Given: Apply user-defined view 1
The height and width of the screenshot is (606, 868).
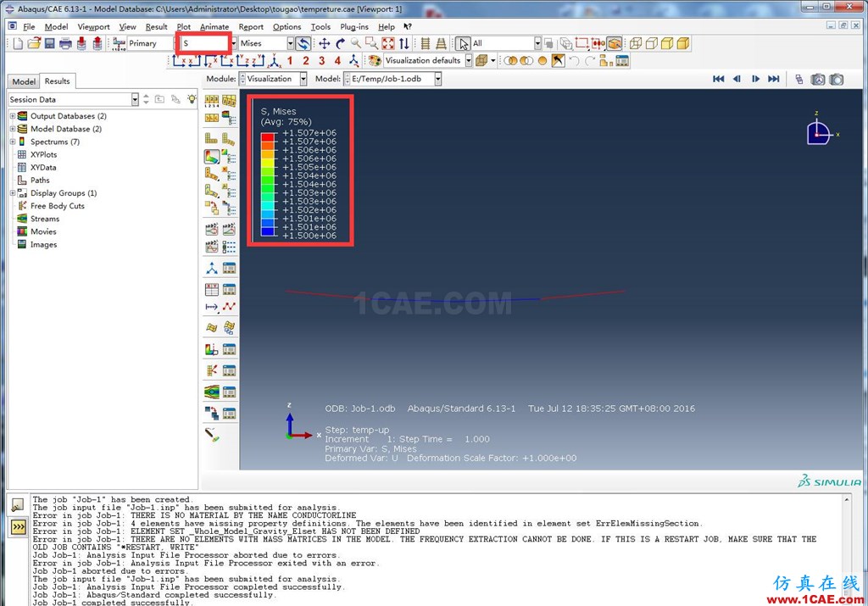Looking at the screenshot, I should click(x=290, y=61).
